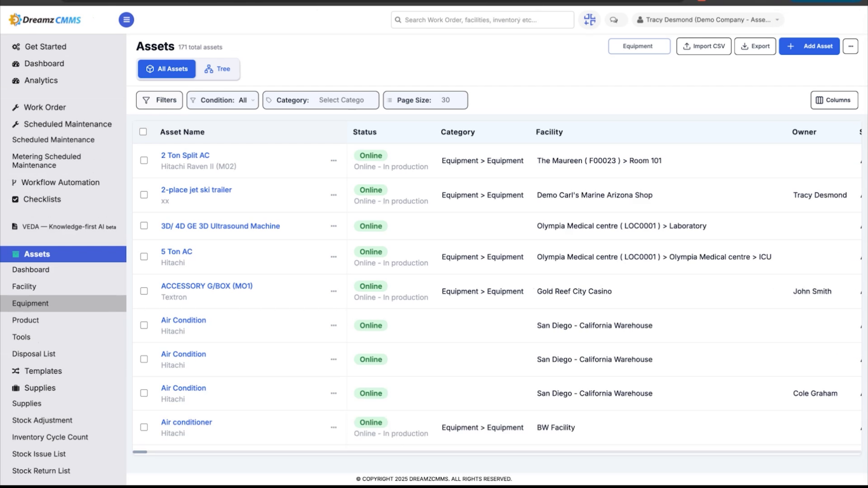Click the magnifier icon in search box

(398, 20)
